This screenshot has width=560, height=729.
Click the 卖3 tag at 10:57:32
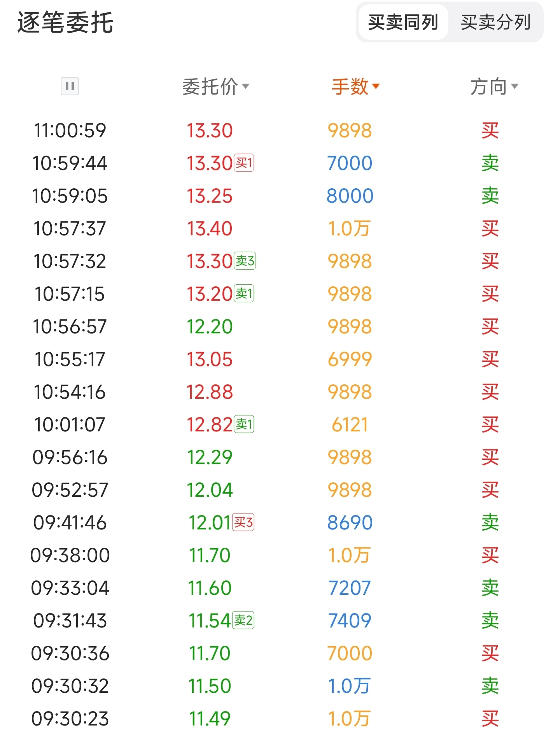245,261
